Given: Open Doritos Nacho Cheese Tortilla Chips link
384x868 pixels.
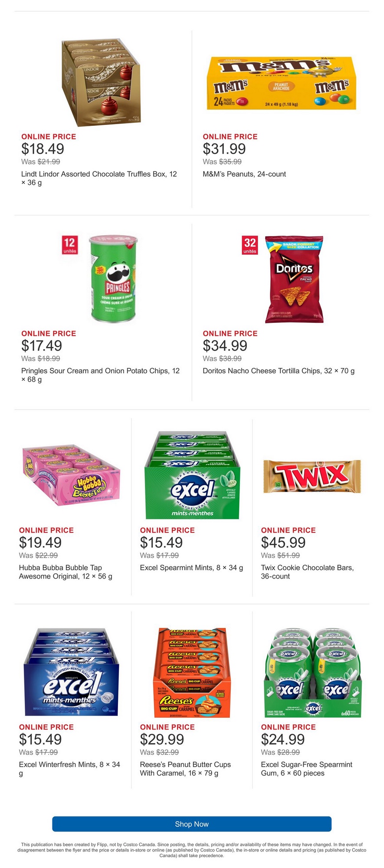Looking at the screenshot, I should coord(279,371).
